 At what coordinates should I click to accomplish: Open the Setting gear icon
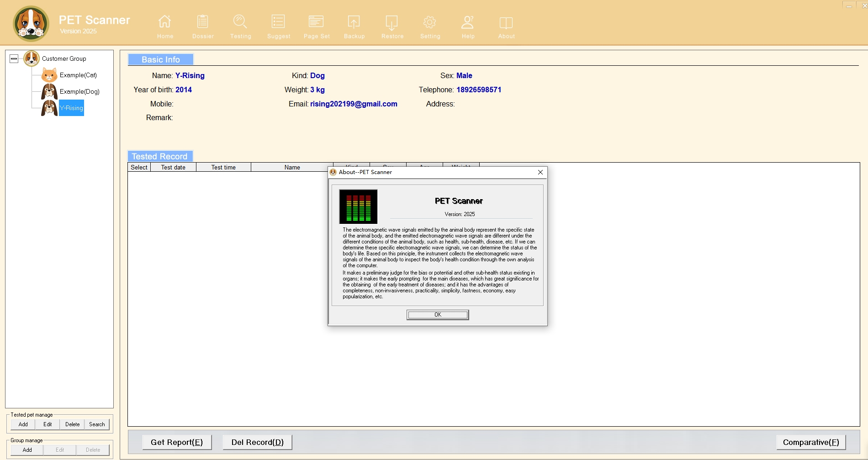430,26
